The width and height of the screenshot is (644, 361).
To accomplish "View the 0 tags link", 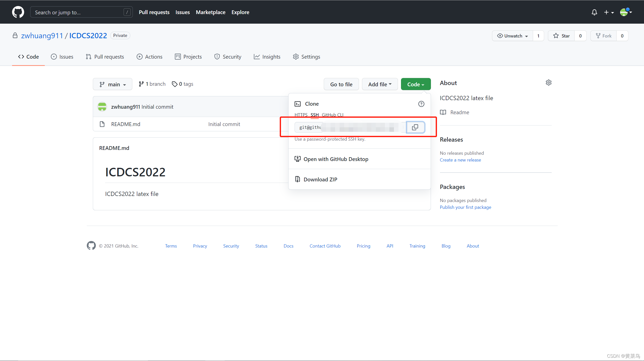I will tap(182, 84).
